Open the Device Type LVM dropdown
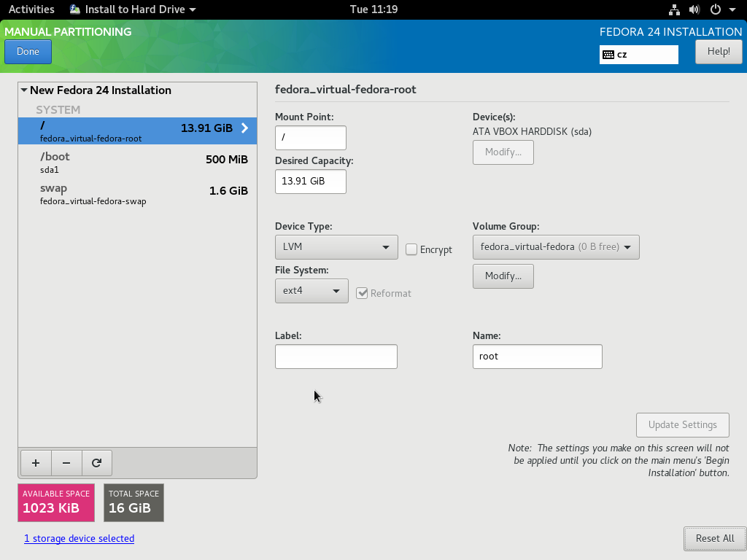 [336, 247]
